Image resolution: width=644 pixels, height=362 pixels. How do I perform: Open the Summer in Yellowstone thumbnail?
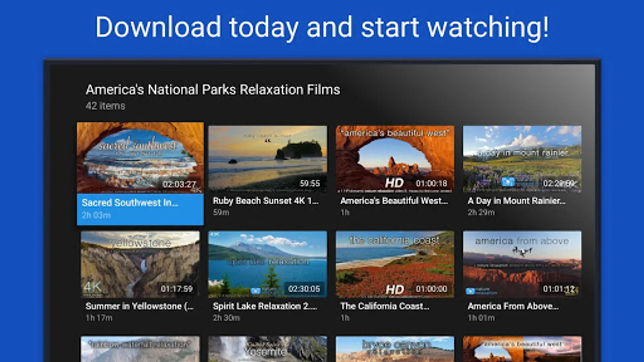(x=140, y=264)
